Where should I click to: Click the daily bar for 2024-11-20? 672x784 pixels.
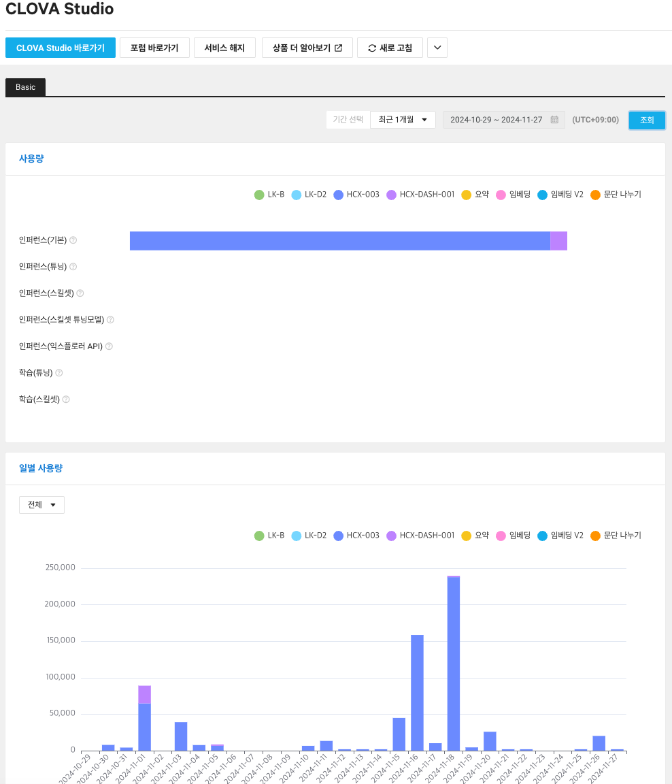coord(490,741)
